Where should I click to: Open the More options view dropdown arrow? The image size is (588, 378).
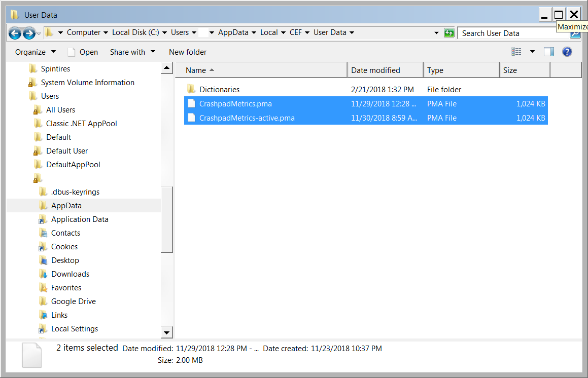point(532,52)
